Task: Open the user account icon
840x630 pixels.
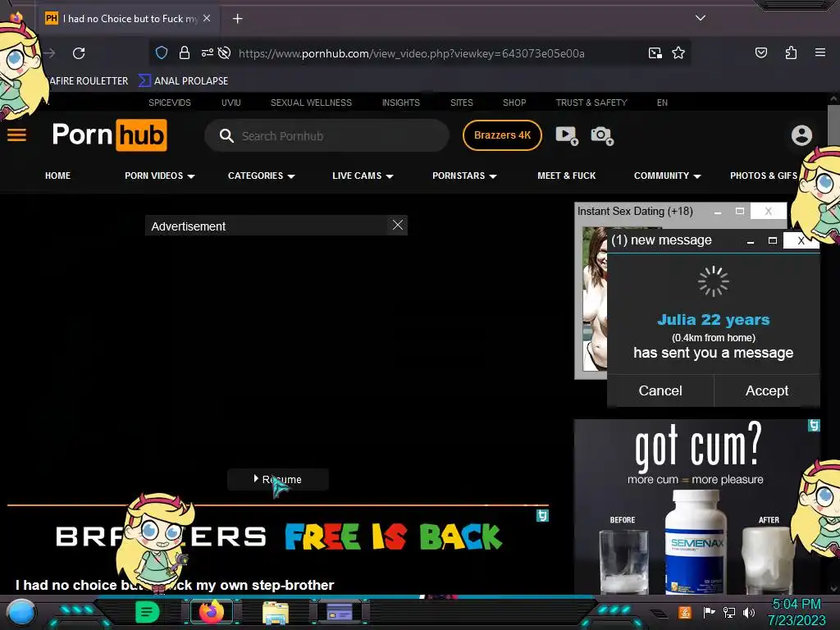Action: [801, 135]
